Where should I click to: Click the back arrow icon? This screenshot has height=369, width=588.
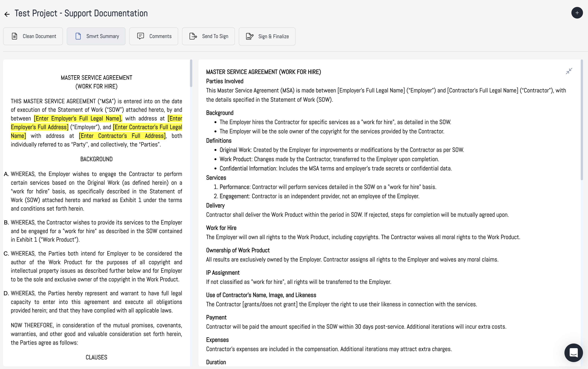pos(7,14)
